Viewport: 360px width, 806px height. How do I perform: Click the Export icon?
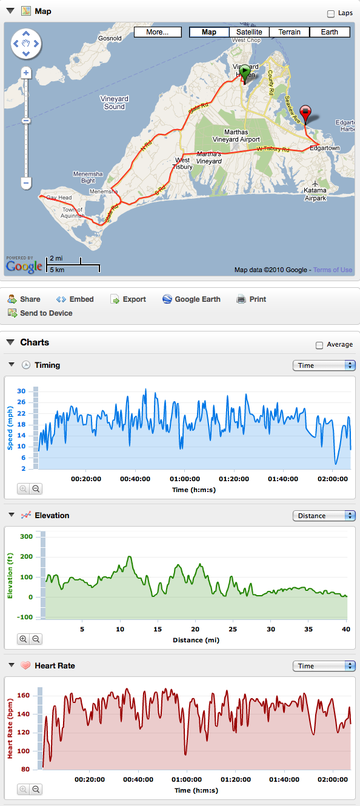tap(115, 299)
